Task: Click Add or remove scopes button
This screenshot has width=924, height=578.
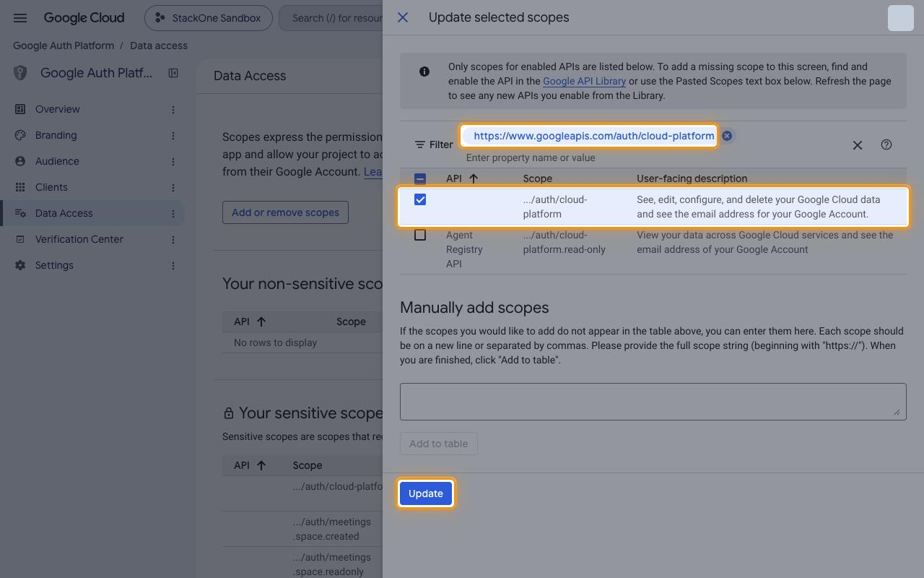Action: (285, 212)
